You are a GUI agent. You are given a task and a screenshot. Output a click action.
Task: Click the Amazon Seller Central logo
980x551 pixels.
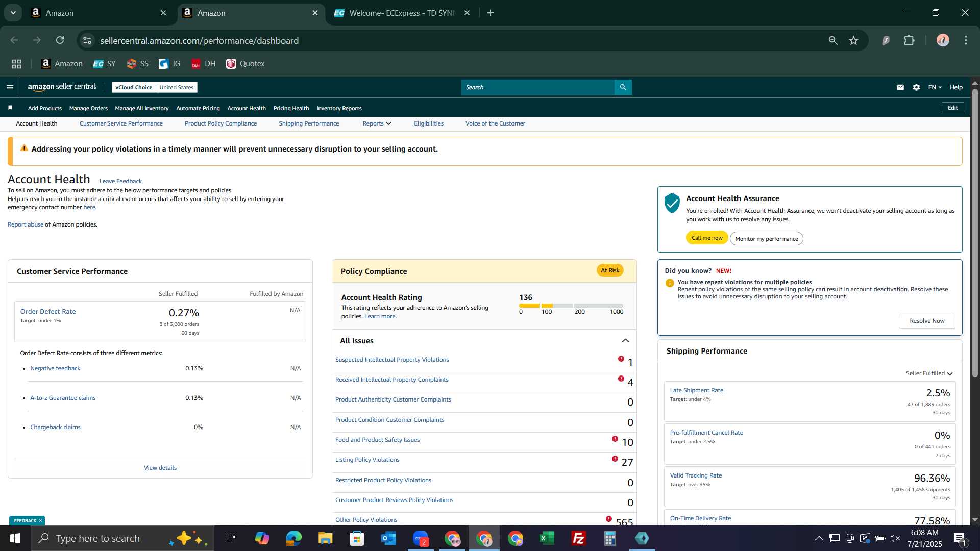(62, 87)
